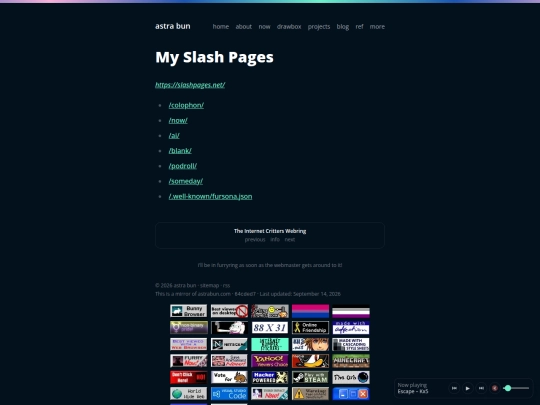This screenshot has width=540, height=405.
Task: Click the 'Made with Cascading Style Sheets' badge
Action: (351, 344)
